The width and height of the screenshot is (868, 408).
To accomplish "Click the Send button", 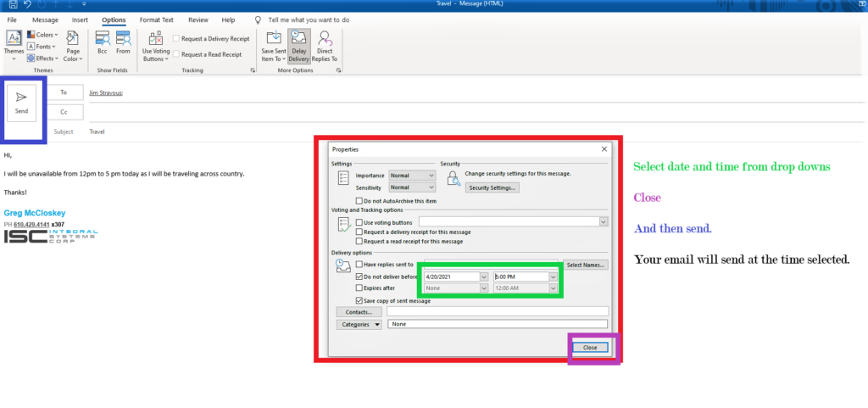I will tap(21, 103).
